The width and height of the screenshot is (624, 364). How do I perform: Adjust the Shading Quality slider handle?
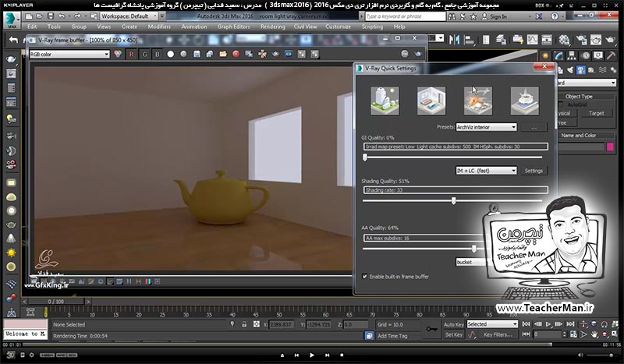(x=454, y=201)
